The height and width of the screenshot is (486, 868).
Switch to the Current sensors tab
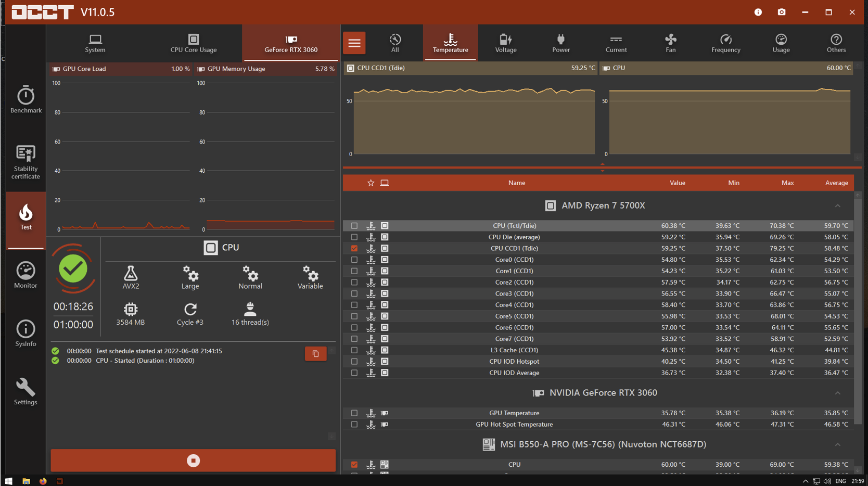pyautogui.click(x=616, y=43)
